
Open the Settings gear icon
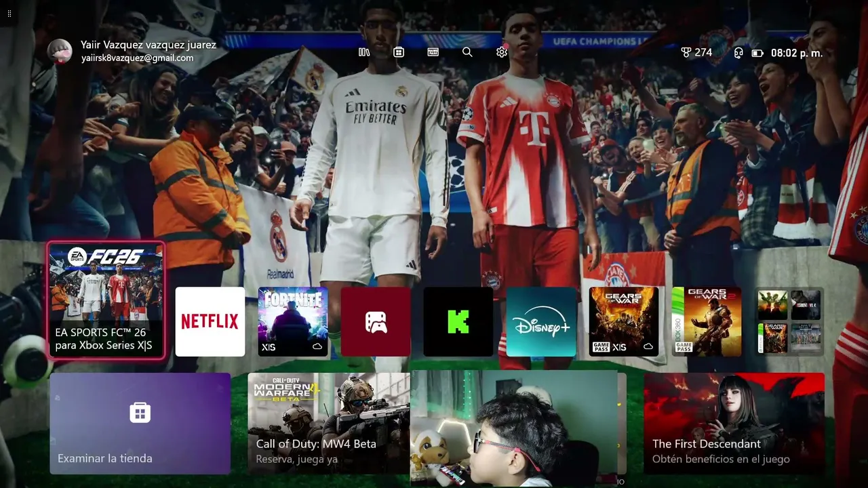point(502,52)
